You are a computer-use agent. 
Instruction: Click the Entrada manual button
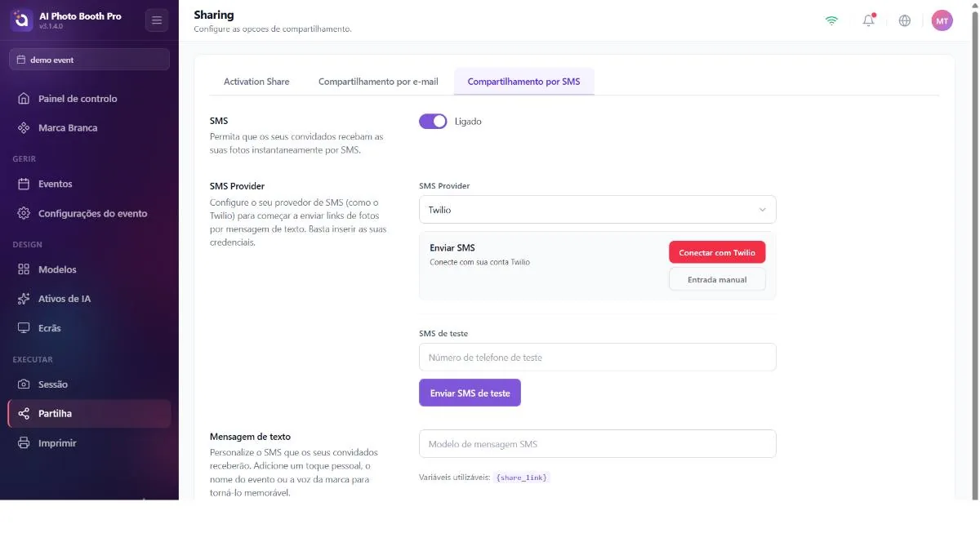pos(717,279)
